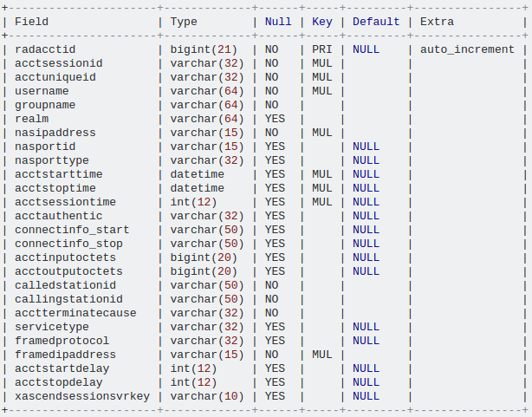Image resolution: width=532 pixels, height=417 pixels.
Task: Select the connectinfo_stop field name
Action: pyautogui.click(x=68, y=244)
